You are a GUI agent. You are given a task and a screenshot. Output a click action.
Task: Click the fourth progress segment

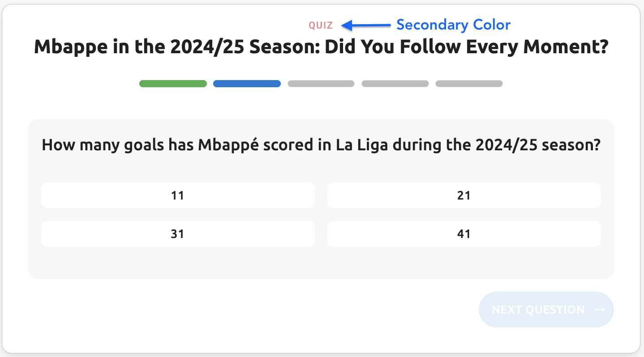(x=395, y=84)
